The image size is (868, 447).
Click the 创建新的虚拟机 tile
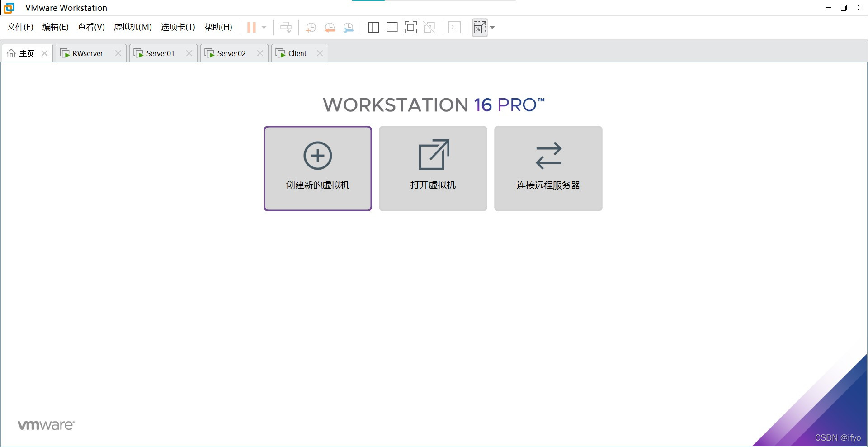pos(318,168)
